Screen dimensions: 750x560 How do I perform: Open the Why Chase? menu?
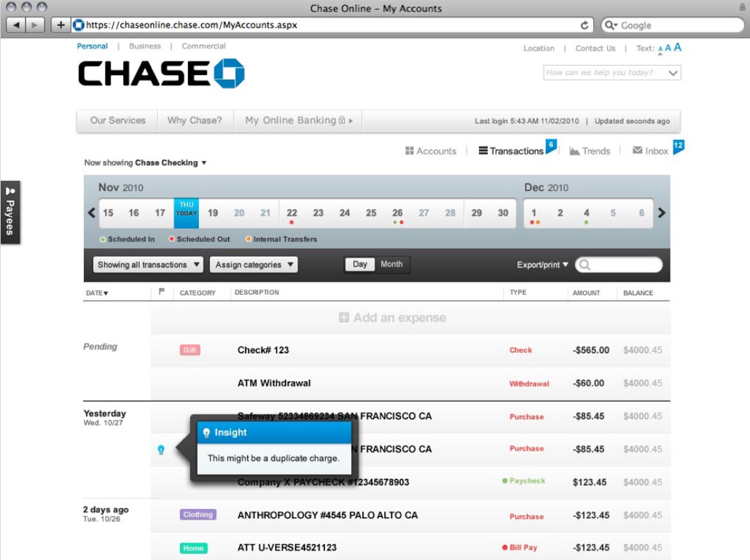(195, 120)
